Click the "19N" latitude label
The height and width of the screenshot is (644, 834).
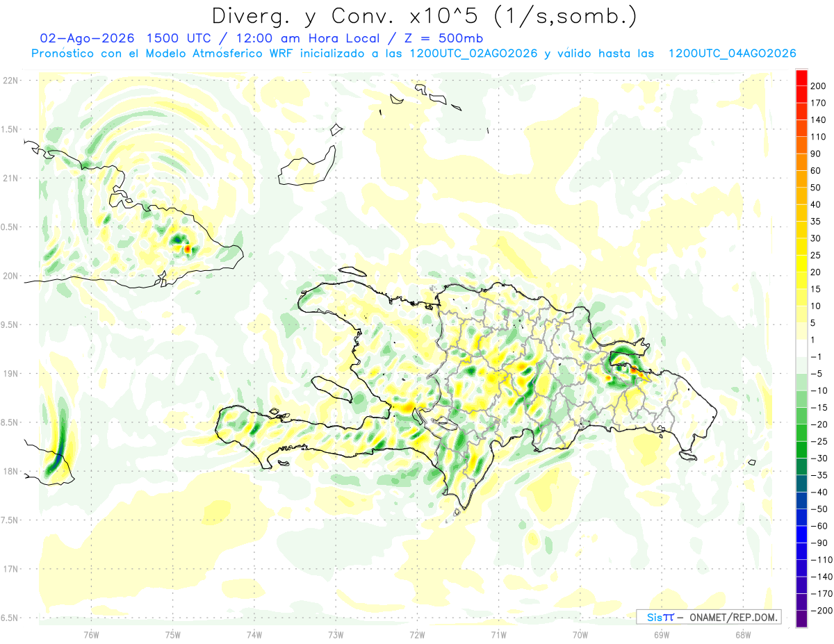pyautogui.click(x=10, y=374)
